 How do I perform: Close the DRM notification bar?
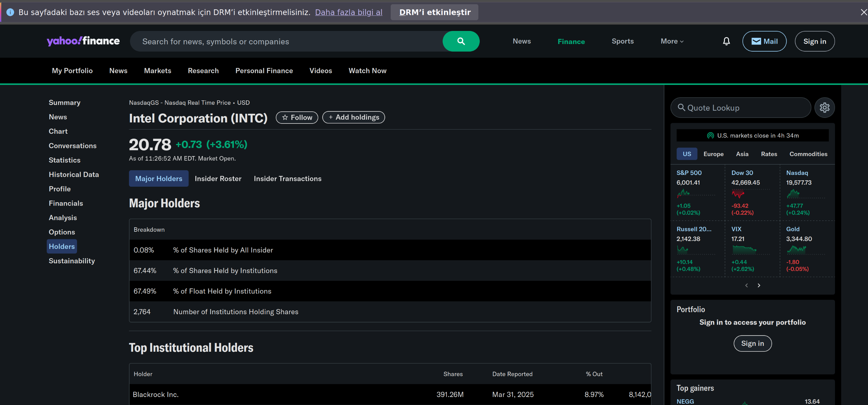point(864,12)
